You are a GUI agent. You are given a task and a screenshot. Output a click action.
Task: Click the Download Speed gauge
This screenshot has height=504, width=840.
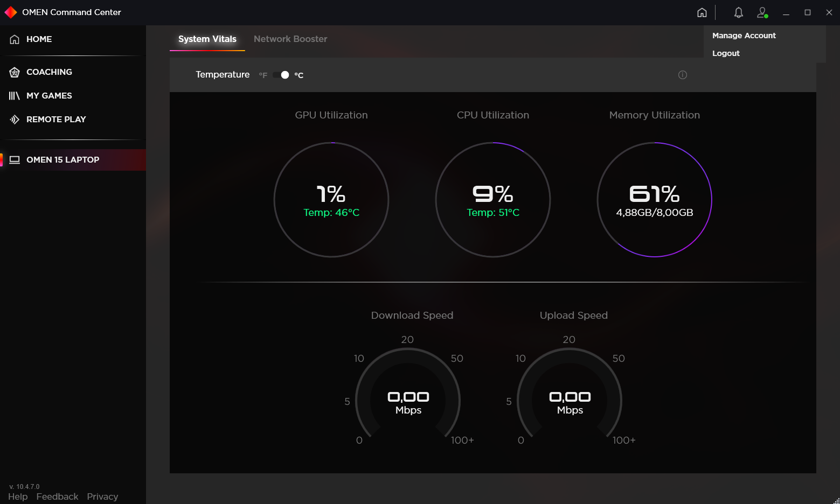(x=408, y=398)
